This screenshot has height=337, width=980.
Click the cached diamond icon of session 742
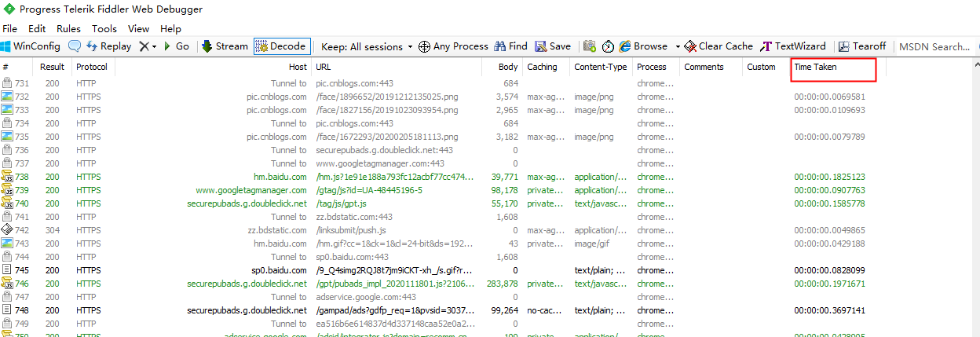click(6, 230)
